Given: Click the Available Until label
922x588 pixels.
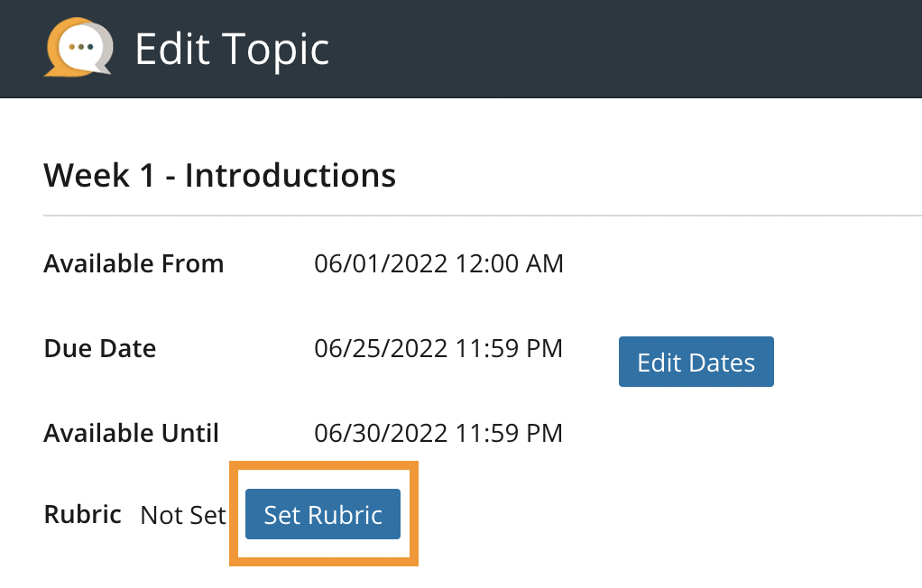Looking at the screenshot, I should tap(132, 434).
